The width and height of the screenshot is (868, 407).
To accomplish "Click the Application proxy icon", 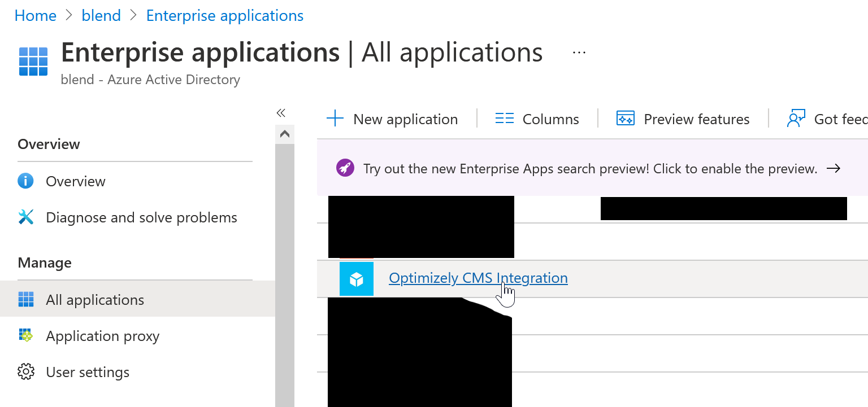I will click(26, 335).
